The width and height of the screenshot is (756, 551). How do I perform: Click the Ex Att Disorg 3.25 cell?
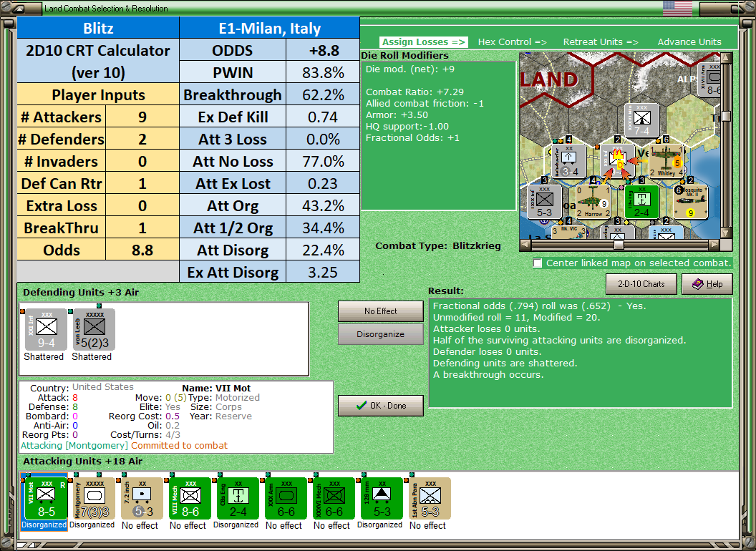point(323,273)
